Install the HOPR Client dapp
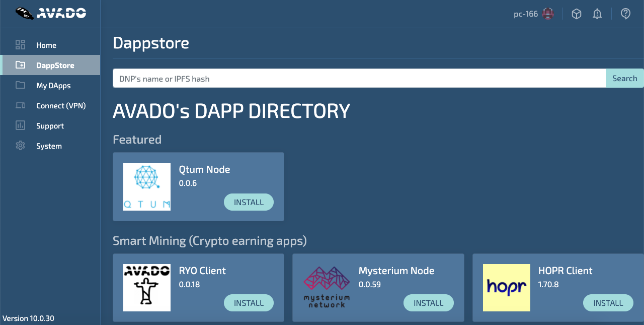This screenshot has height=325, width=644. [608, 303]
